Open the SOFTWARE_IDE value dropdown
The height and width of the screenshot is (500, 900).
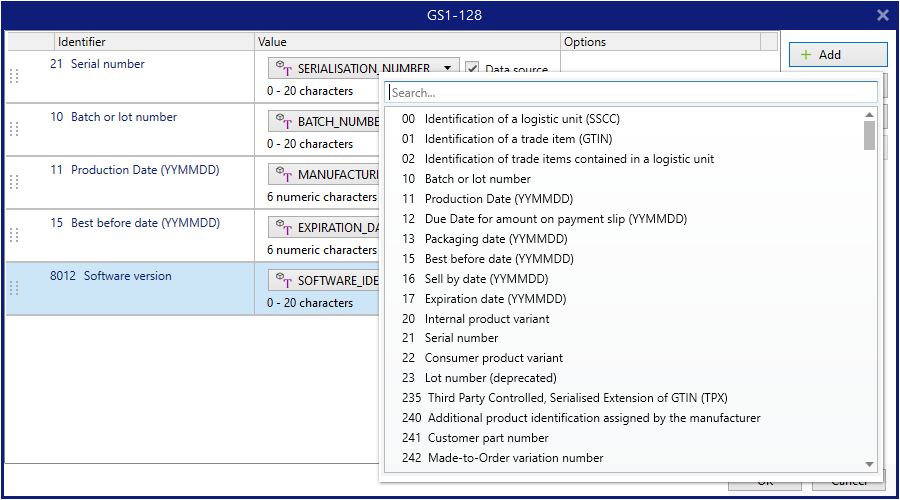tap(324, 280)
